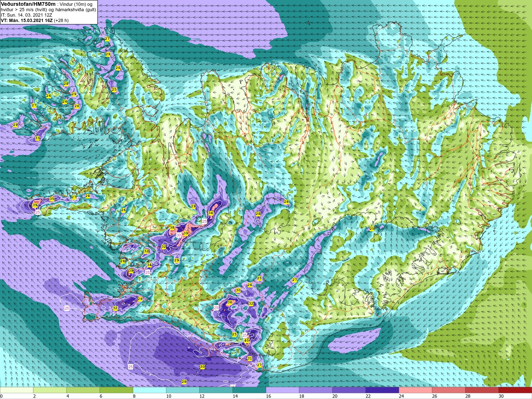This screenshot has height=399, width=532.
Task: Click the '12' tick label on the scale
Action: [202, 397]
